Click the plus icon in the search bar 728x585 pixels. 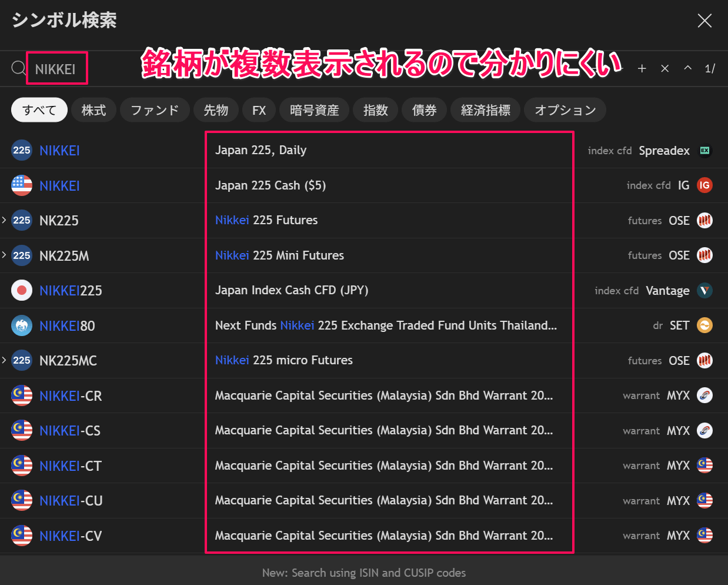(x=642, y=69)
